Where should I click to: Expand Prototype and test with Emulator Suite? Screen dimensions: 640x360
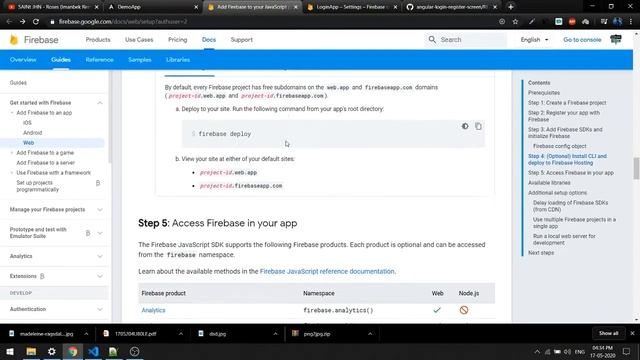(x=100, y=233)
